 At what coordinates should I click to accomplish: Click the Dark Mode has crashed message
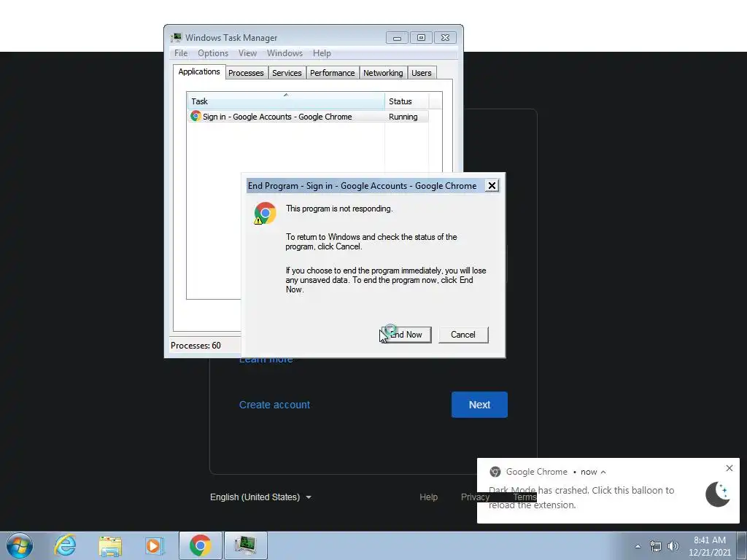[x=581, y=497]
